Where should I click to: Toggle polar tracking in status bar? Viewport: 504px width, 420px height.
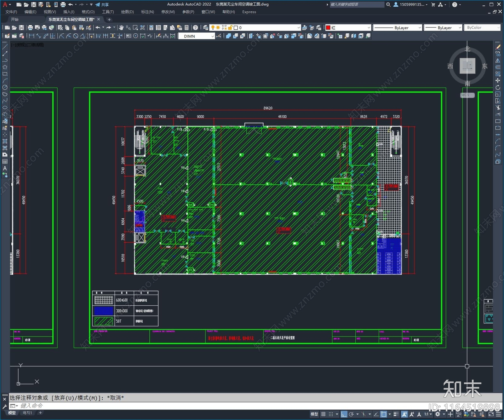point(351,414)
